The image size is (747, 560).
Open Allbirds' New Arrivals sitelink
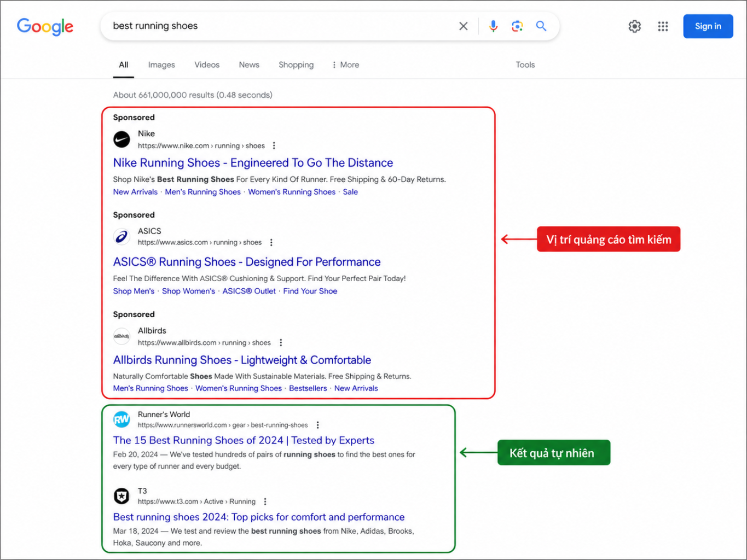coord(356,388)
